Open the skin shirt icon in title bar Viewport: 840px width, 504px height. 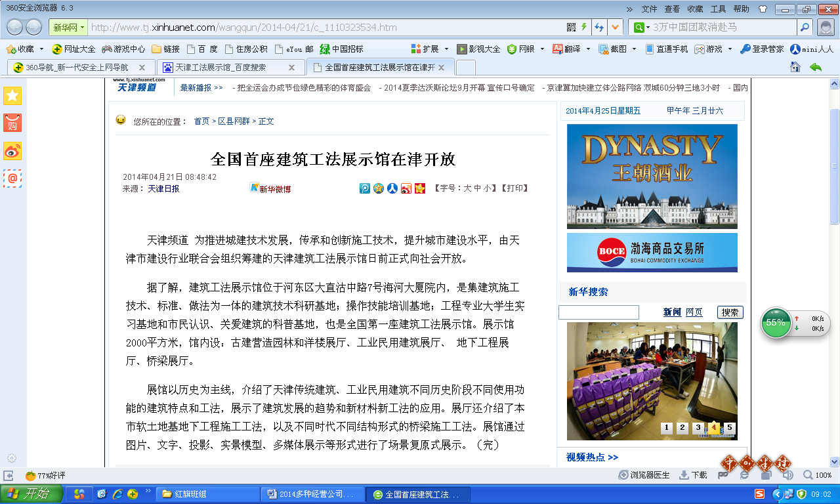click(763, 9)
